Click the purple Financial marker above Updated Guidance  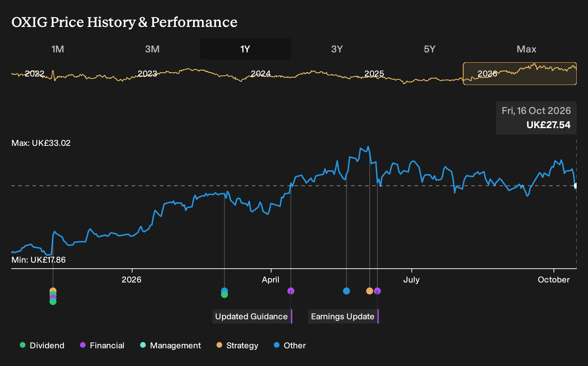(291, 291)
